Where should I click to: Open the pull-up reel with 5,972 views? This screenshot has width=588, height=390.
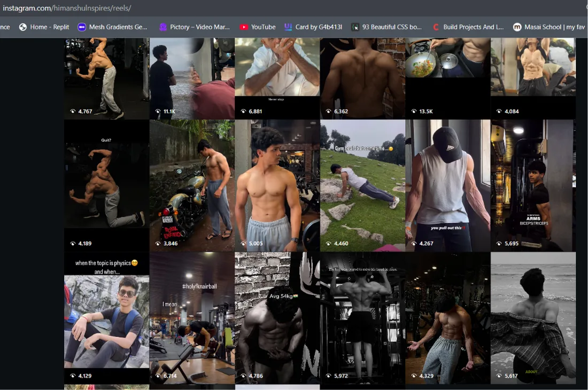362,318
